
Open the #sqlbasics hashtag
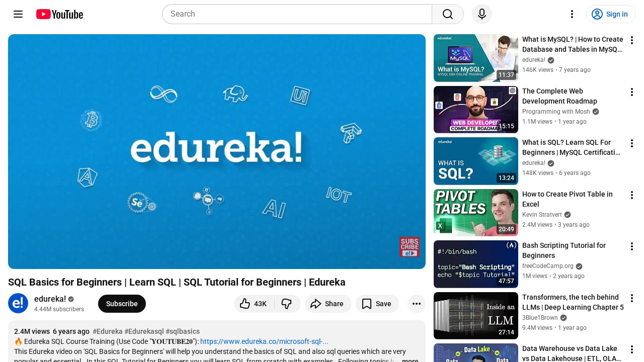coord(183,331)
